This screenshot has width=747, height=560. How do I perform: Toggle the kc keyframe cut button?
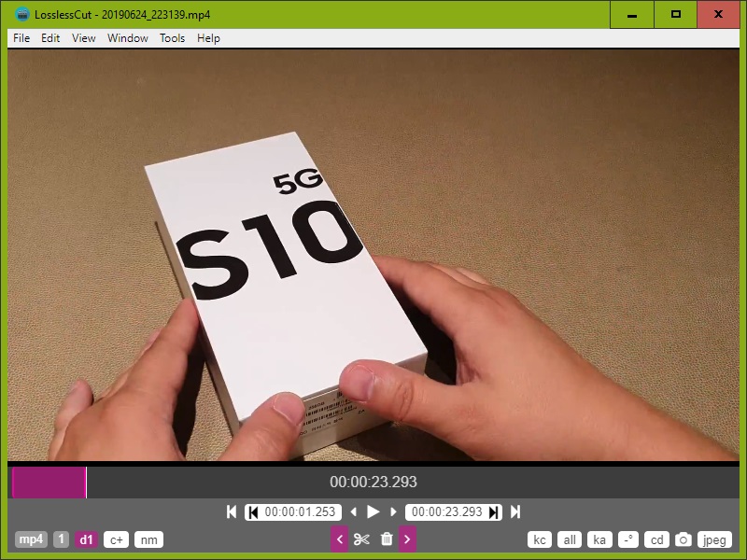(540, 539)
